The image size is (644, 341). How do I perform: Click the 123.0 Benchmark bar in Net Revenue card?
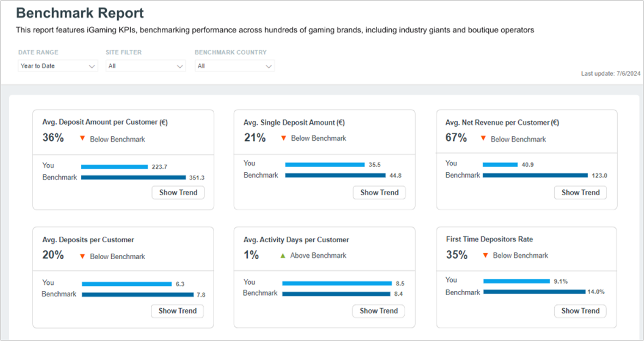coord(535,175)
